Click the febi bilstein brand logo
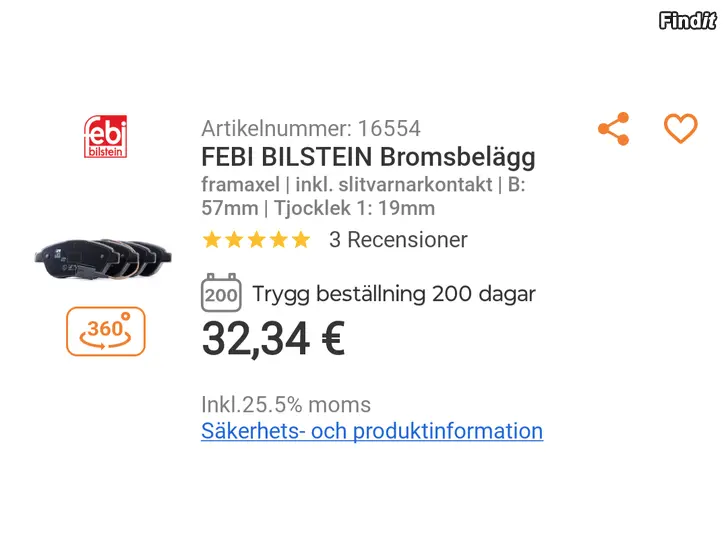This screenshot has width=728, height=546. (x=106, y=139)
